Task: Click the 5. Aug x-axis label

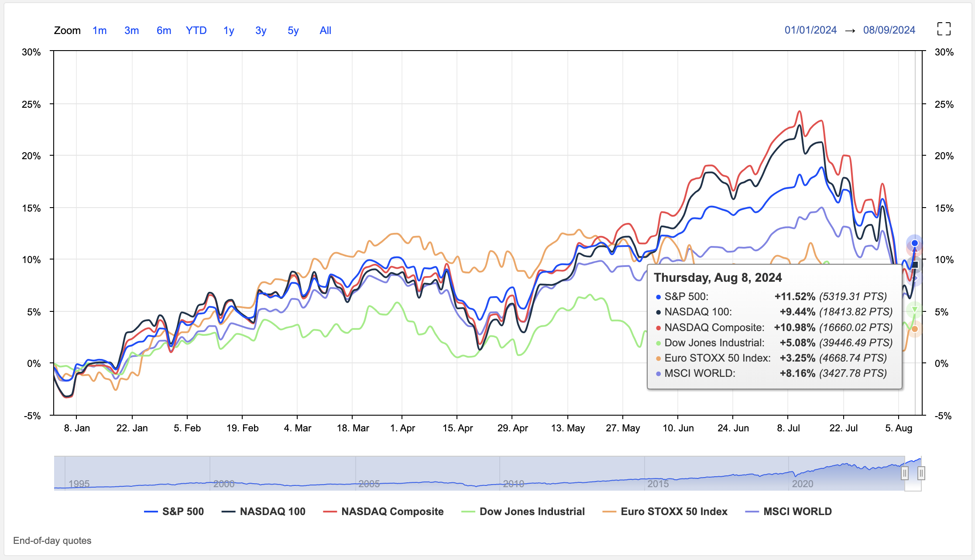Action: 899,428
